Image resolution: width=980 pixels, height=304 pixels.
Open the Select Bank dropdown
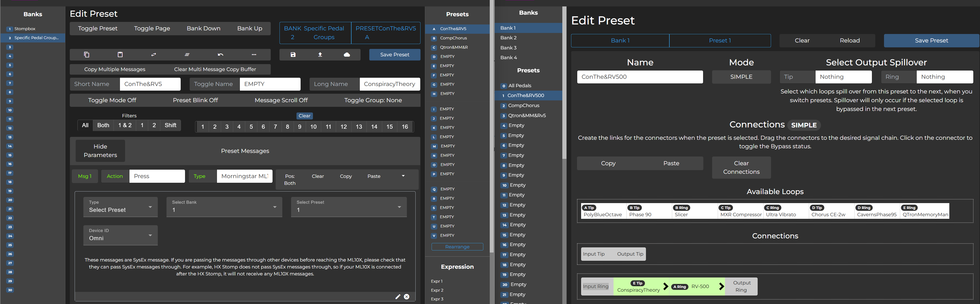tap(224, 207)
